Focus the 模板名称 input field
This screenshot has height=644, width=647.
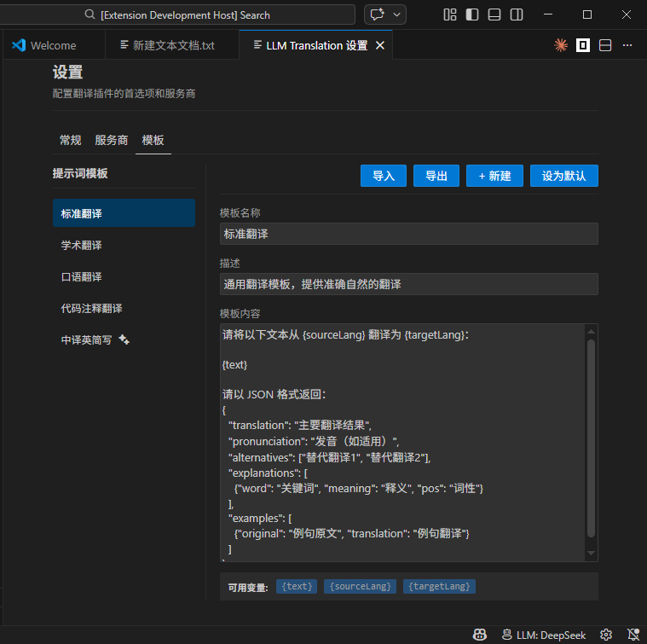click(409, 234)
